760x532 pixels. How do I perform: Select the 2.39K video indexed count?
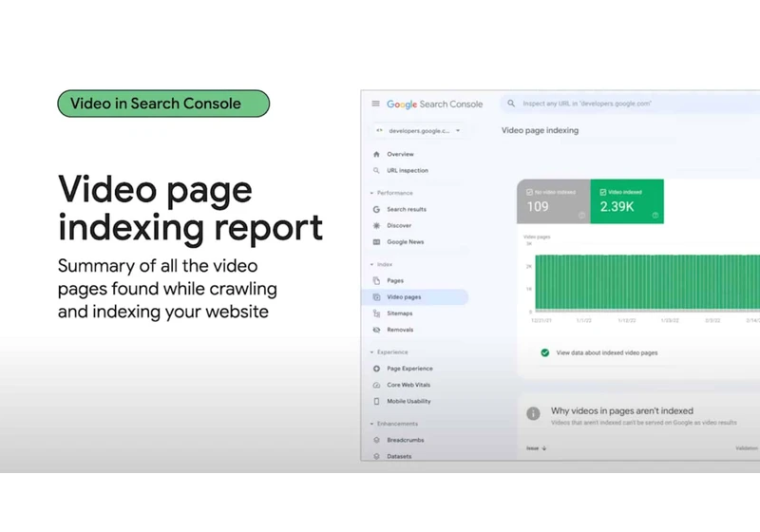[x=617, y=207]
